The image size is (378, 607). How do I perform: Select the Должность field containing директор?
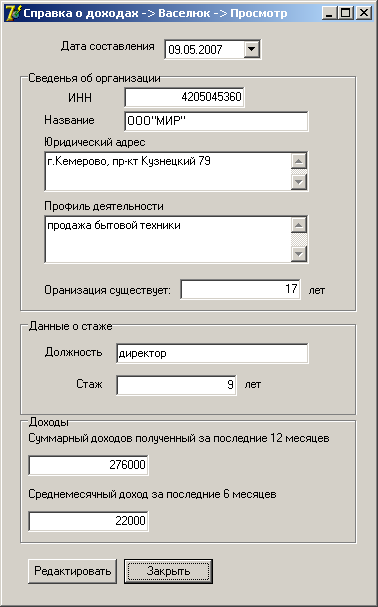212,353
